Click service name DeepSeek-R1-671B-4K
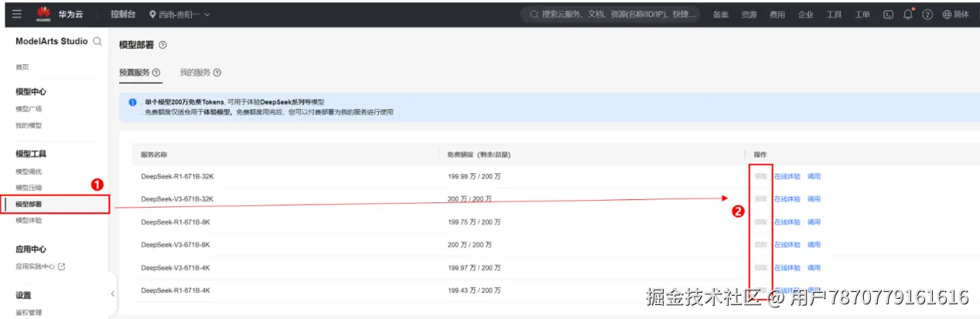The width and height of the screenshot is (980, 319). tap(176, 290)
